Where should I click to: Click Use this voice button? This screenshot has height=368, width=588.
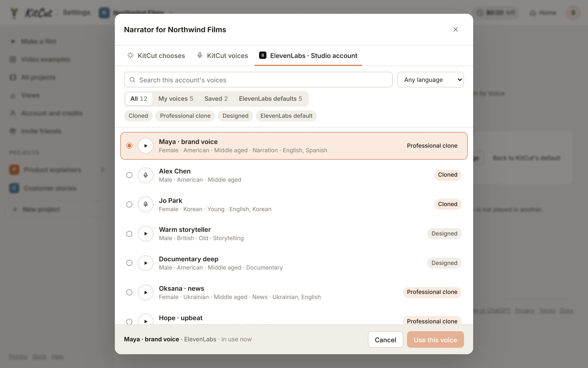pyautogui.click(x=435, y=339)
